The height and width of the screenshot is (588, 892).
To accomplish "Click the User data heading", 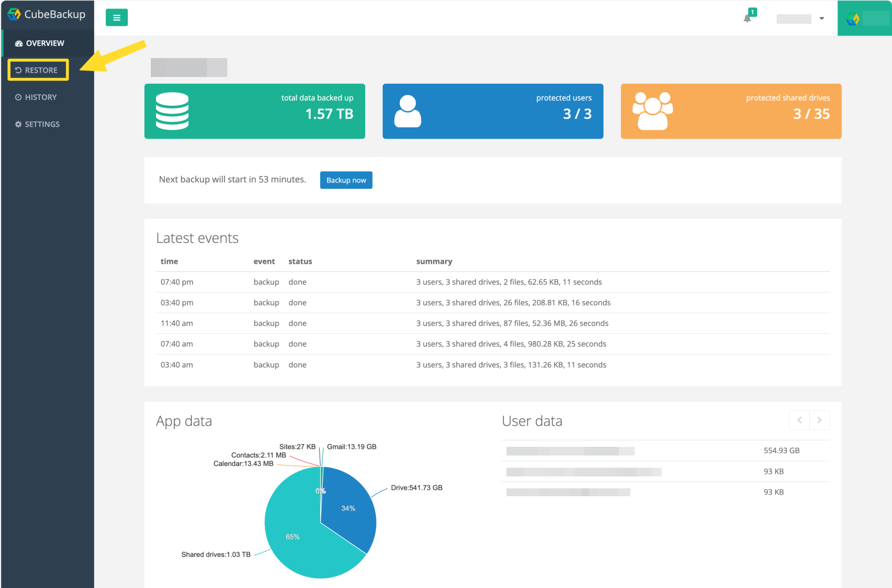I will pyautogui.click(x=532, y=421).
